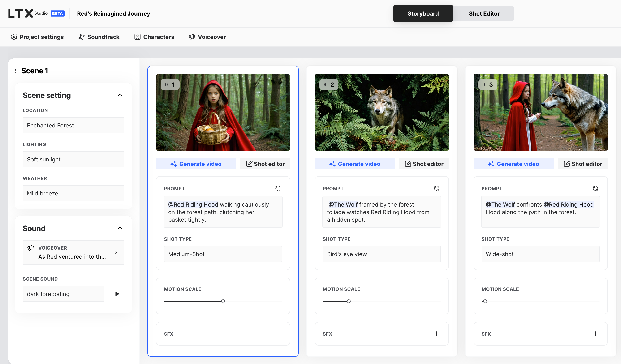Click the Characters portrait icon
This screenshot has height=364, width=621.
(x=137, y=37)
